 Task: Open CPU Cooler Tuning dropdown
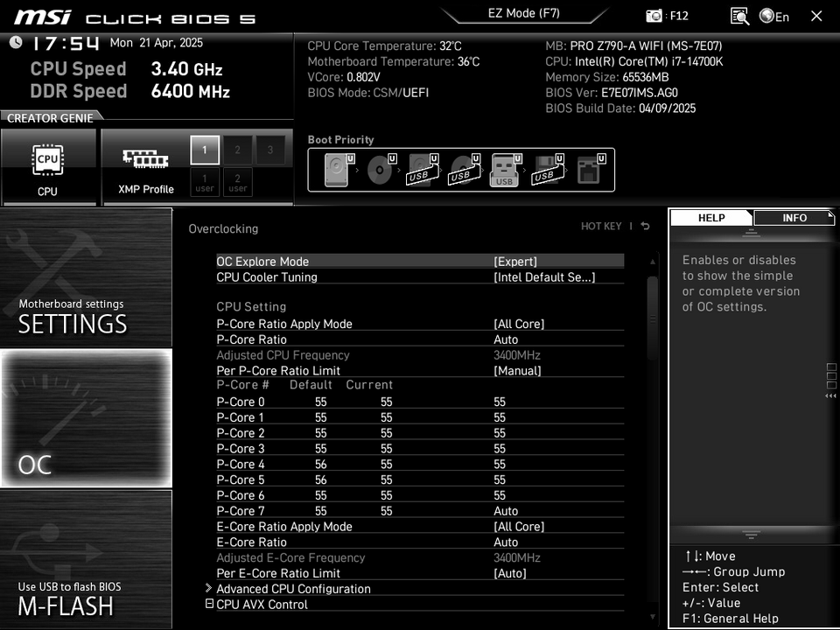coord(544,277)
